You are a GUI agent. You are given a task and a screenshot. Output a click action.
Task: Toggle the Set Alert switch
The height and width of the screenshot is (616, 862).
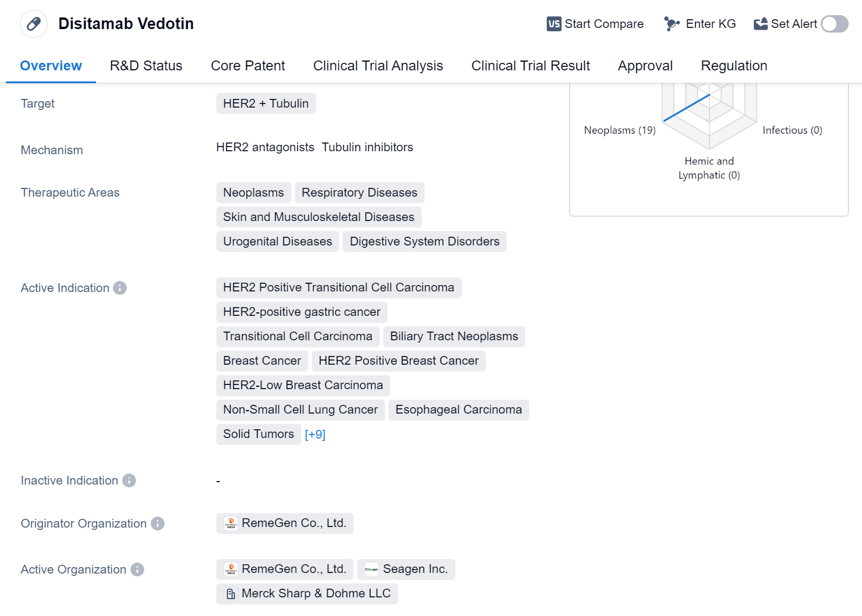[834, 24]
